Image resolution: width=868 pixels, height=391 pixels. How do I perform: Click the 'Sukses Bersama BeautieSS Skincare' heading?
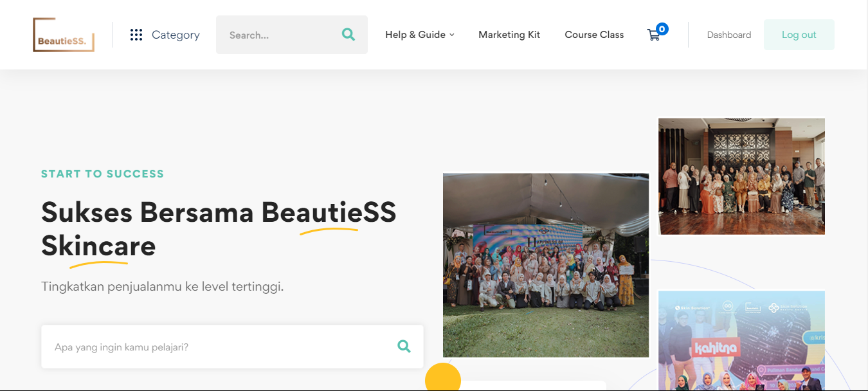[x=219, y=229]
